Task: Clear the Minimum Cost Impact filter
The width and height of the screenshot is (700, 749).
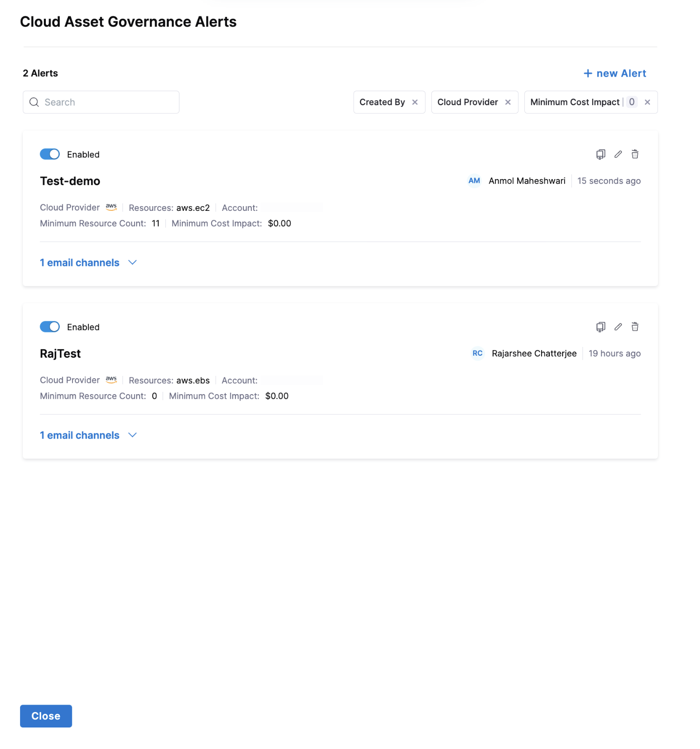Action: click(647, 102)
